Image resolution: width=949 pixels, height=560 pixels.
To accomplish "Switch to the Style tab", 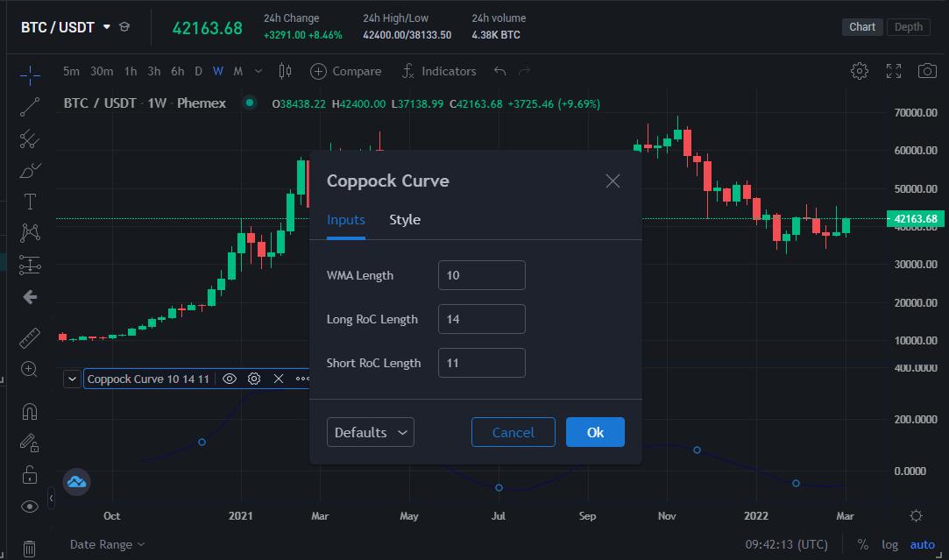I will 404,219.
